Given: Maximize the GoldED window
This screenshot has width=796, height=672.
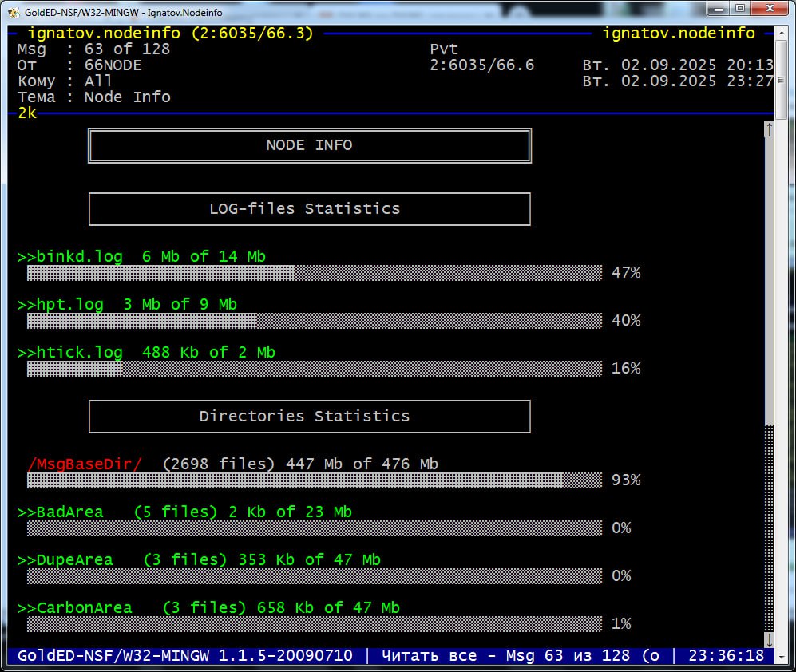Looking at the screenshot, I should click(x=739, y=9).
